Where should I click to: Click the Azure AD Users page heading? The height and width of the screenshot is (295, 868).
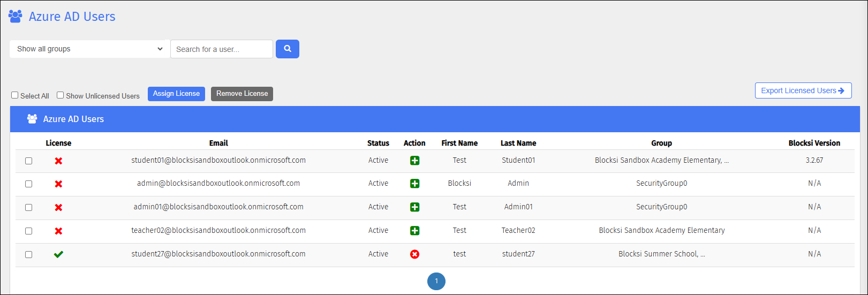(72, 17)
